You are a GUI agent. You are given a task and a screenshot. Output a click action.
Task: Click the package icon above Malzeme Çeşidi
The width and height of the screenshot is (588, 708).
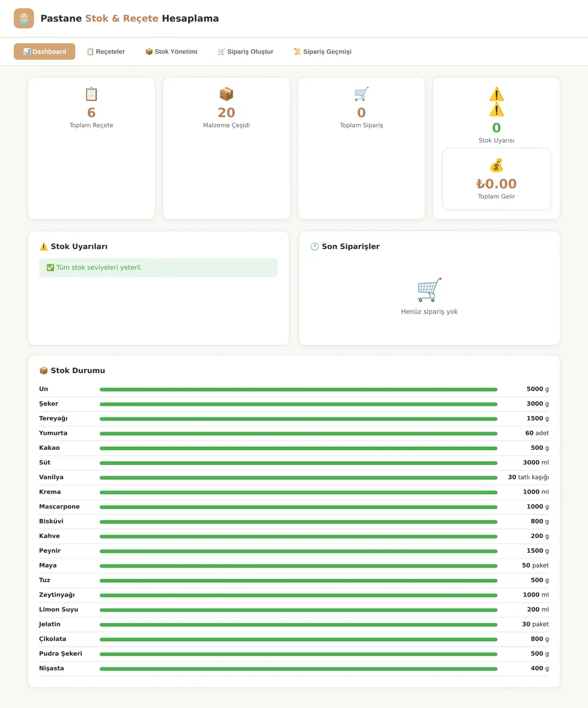pos(226,94)
